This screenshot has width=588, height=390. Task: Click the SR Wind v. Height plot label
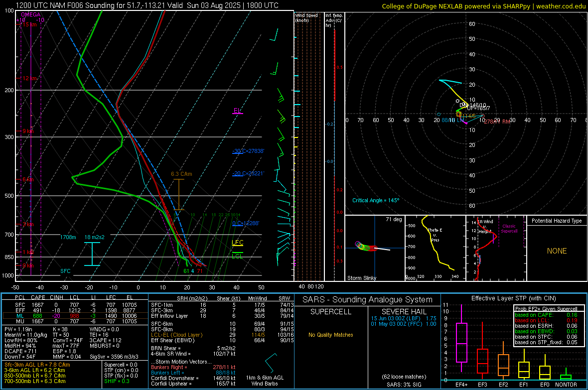(x=485, y=227)
